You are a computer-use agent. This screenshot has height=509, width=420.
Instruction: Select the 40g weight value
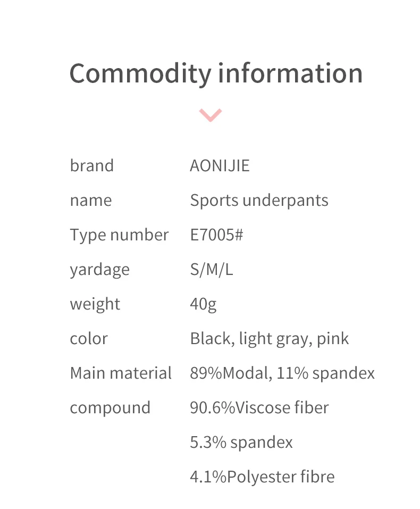click(203, 304)
